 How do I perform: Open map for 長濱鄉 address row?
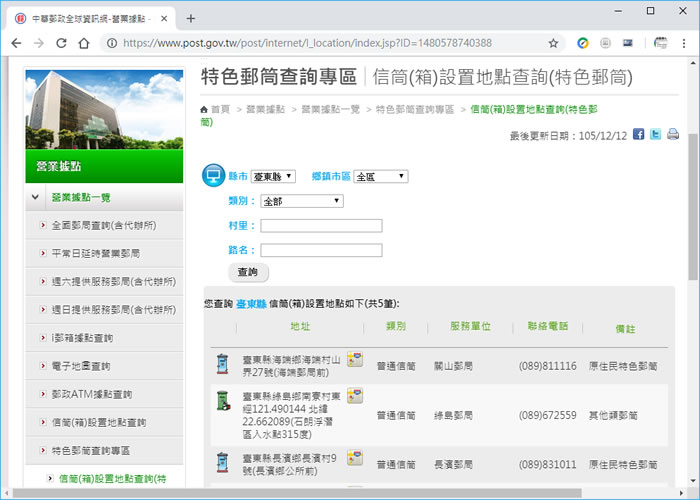(x=355, y=458)
